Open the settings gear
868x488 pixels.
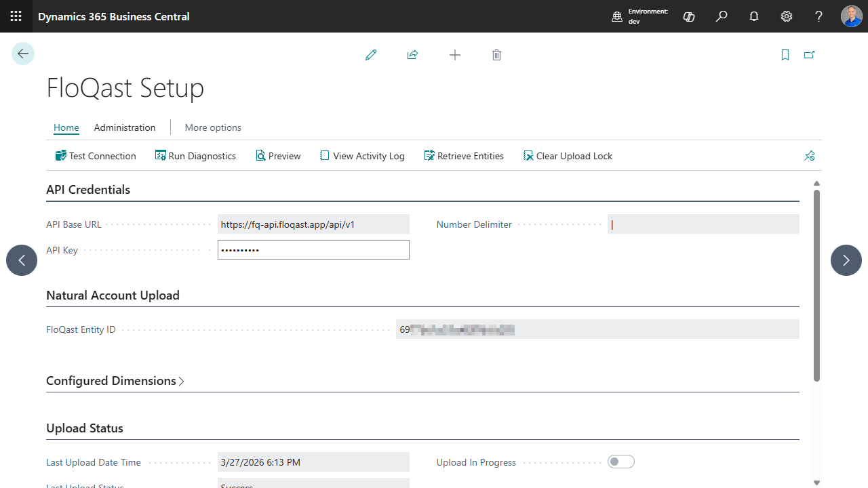tap(787, 16)
